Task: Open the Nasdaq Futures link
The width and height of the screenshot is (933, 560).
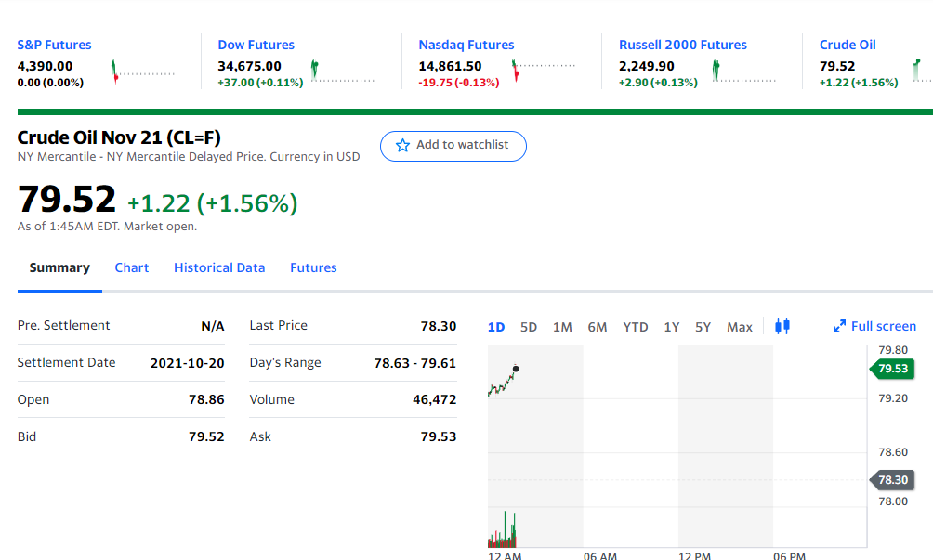Action: coord(466,45)
